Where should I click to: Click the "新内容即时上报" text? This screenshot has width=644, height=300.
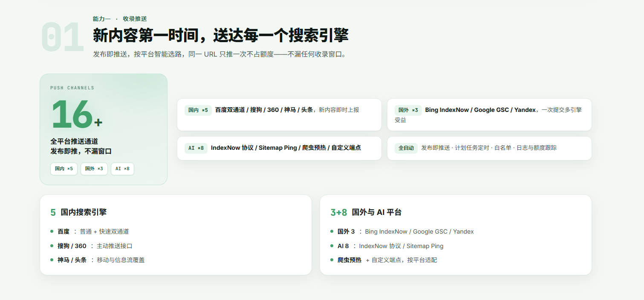[339, 110]
